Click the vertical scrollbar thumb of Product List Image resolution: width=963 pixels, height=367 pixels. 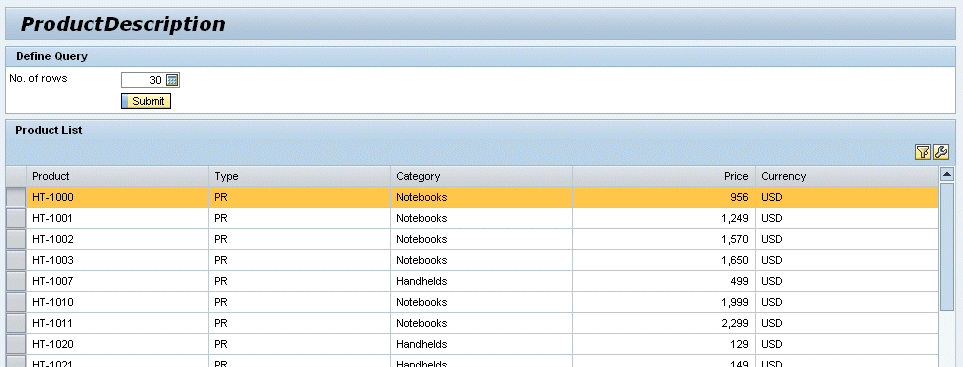tap(946, 247)
